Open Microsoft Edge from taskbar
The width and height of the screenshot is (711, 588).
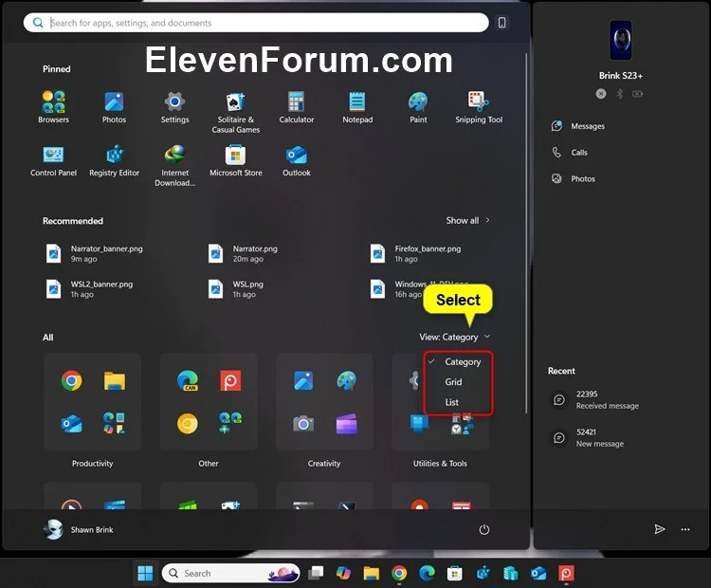coord(428,574)
